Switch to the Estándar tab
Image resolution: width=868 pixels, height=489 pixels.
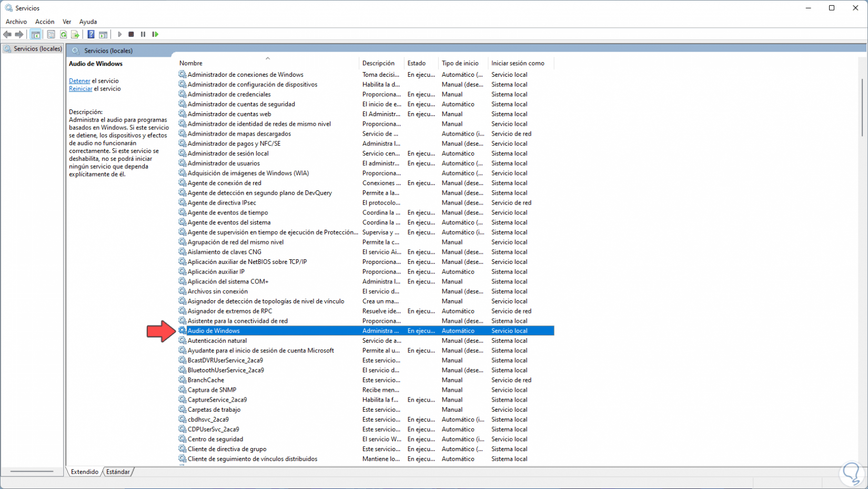118,472
